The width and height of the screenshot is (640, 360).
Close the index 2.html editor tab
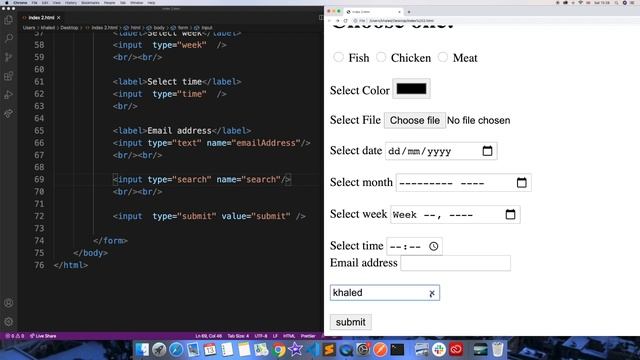pos(59,18)
